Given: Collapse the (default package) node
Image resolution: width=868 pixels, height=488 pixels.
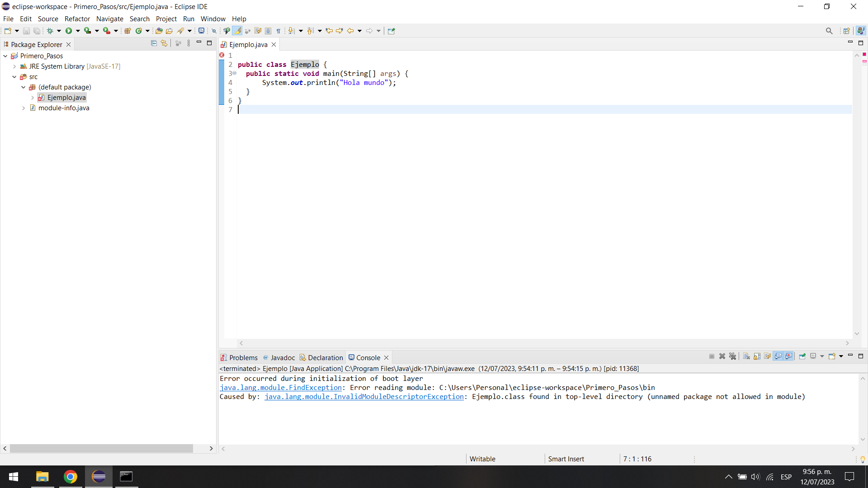Looking at the screenshot, I should click(x=24, y=87).
